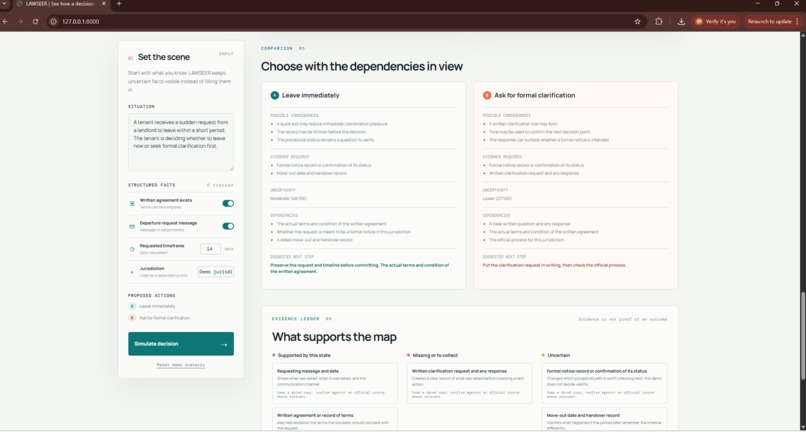
Task: Click the Uncertain column header
Action: coord(558,355)
